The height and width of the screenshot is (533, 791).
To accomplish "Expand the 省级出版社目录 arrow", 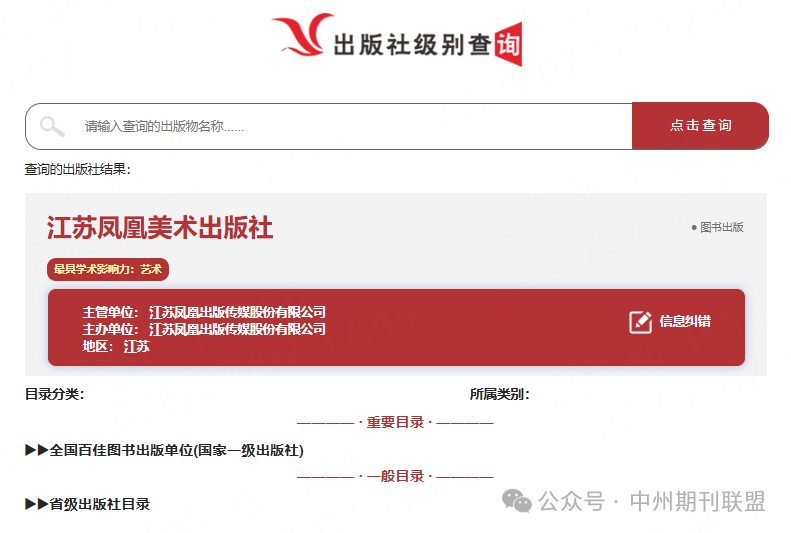I will [36, 504].
